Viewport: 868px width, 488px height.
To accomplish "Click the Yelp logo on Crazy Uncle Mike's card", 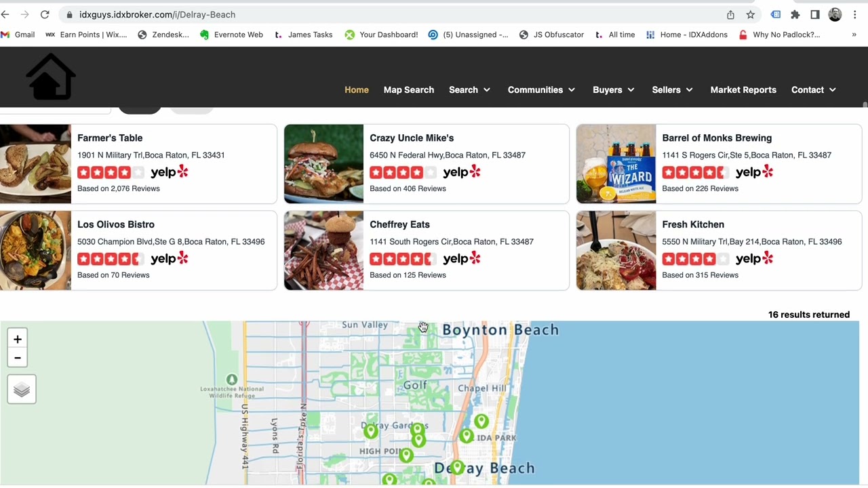I will tap(462, 172).
